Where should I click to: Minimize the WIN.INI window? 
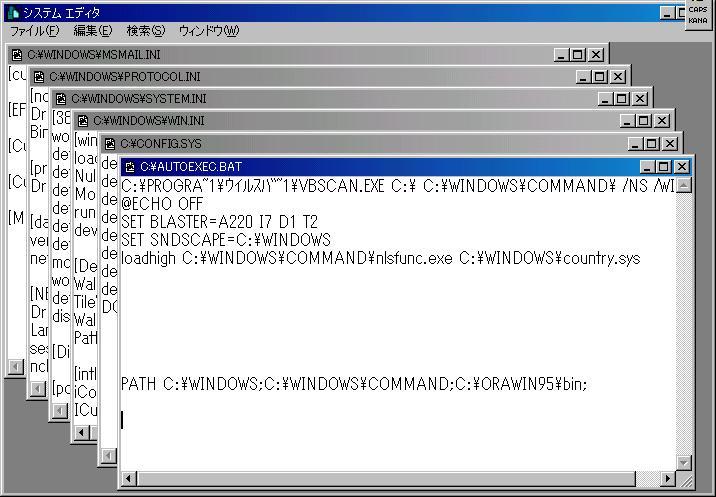pyautogui.click(x=627, y=121)
